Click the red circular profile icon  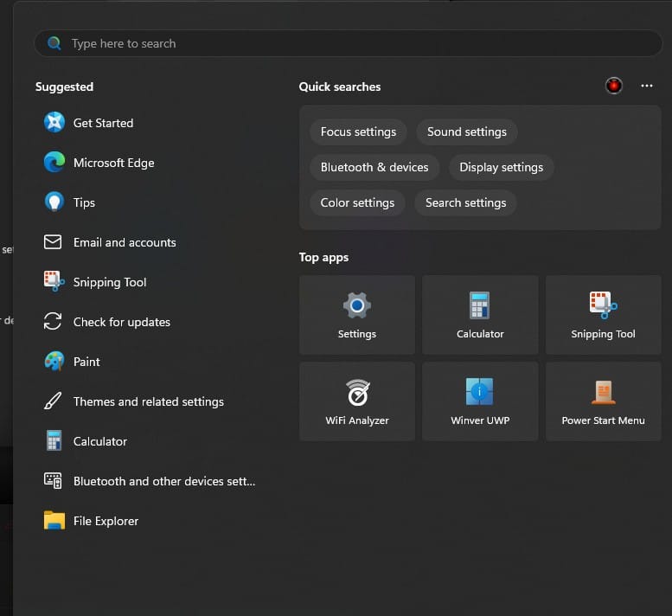(614, 86)
